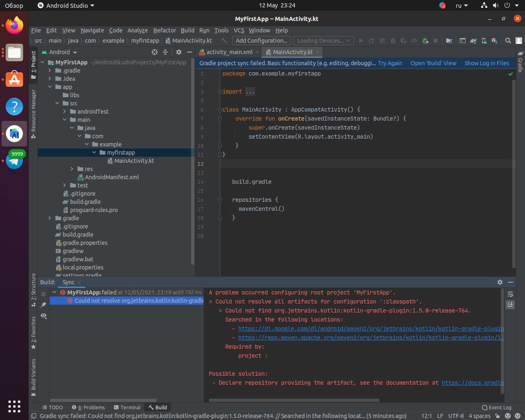Viewport: 525px width, 420px height.
Task: Hide the Project panel with minus icon
Action: click(189, 52)
